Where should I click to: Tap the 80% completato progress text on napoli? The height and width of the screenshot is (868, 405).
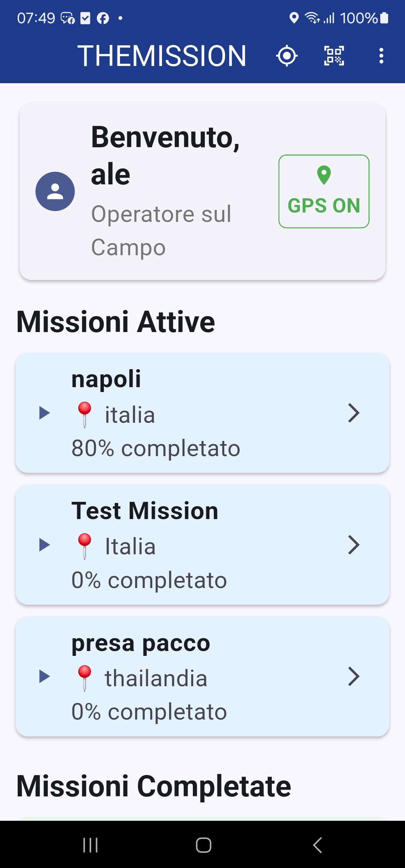tap(156, 447)
